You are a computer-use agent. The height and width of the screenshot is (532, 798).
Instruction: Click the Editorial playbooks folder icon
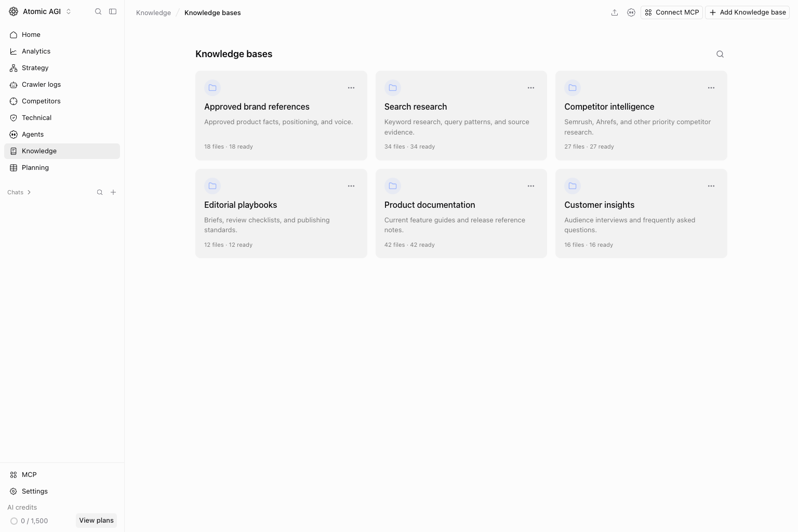point(212,186)
